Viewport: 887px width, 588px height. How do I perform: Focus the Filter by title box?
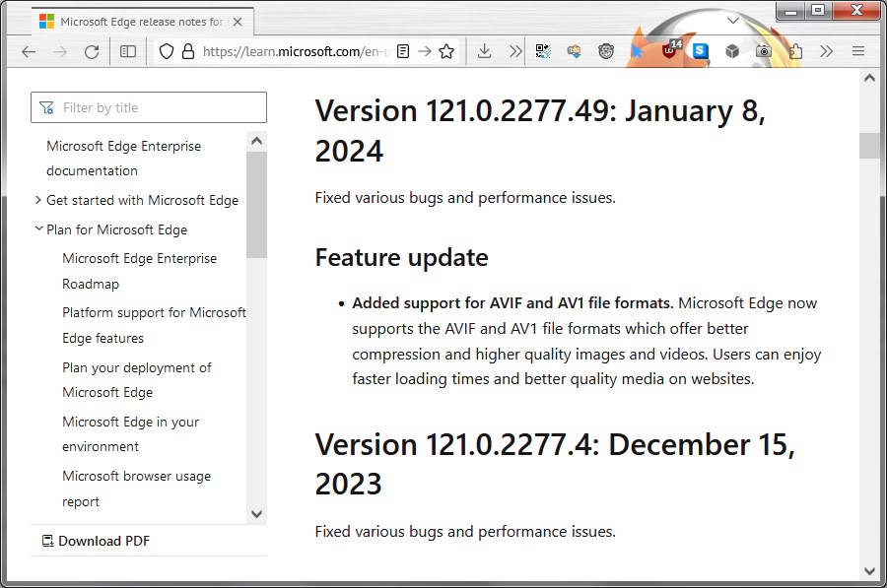tap(149, 107)
